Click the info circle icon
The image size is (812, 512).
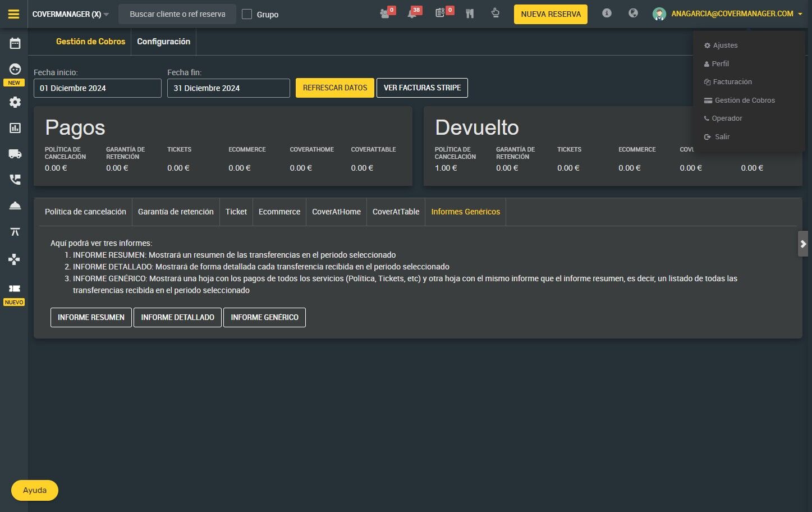(x=607, y=13)
